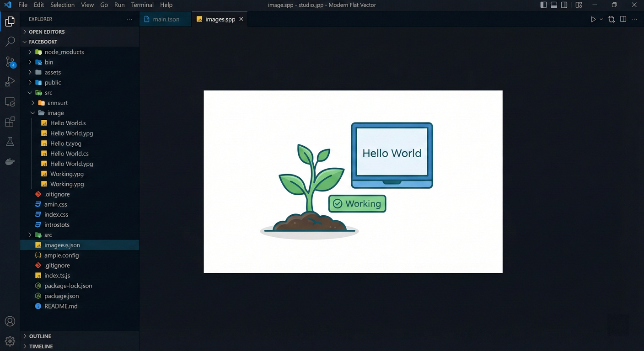Screen dimensions: 644x351
Task: Toggle the primary sidebar layout button
Action: click(x=543, y=5)
